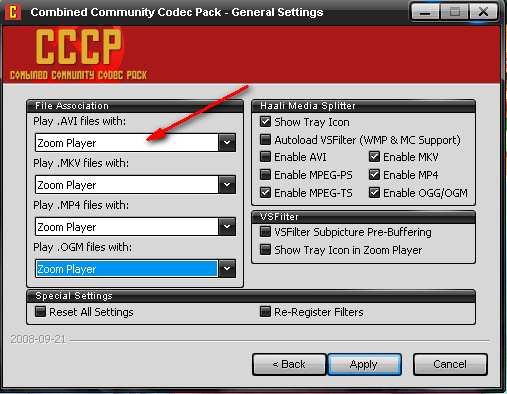Uncheck the Enable MKV box

pyautogui.click(x=374, y=157)
